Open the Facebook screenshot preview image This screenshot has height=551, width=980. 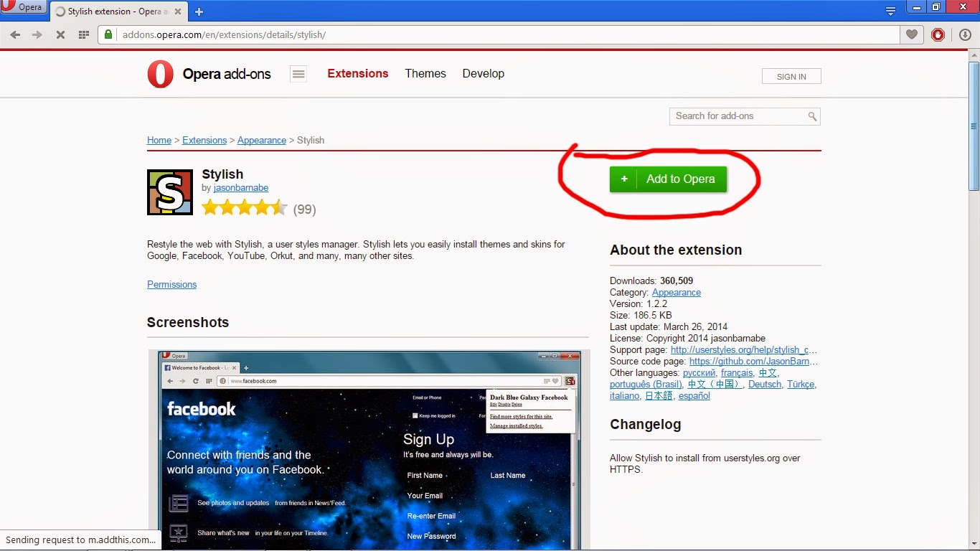coord(369,450)
